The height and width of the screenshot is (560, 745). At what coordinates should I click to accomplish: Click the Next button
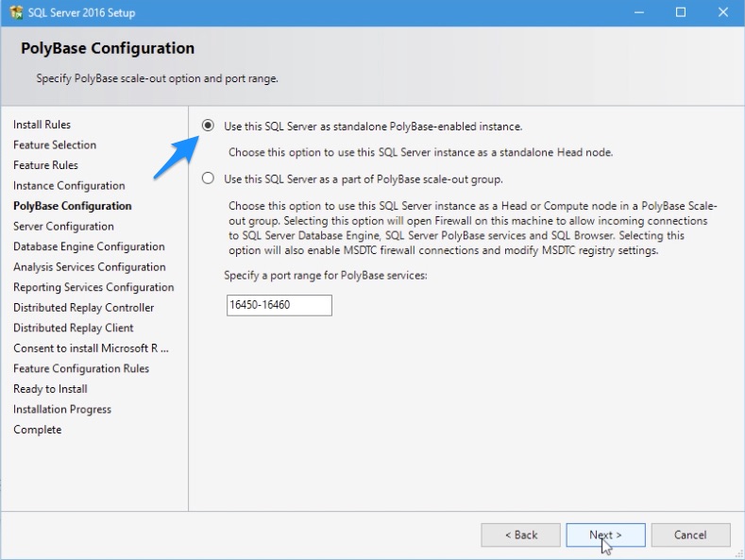(x=605, y=535)
